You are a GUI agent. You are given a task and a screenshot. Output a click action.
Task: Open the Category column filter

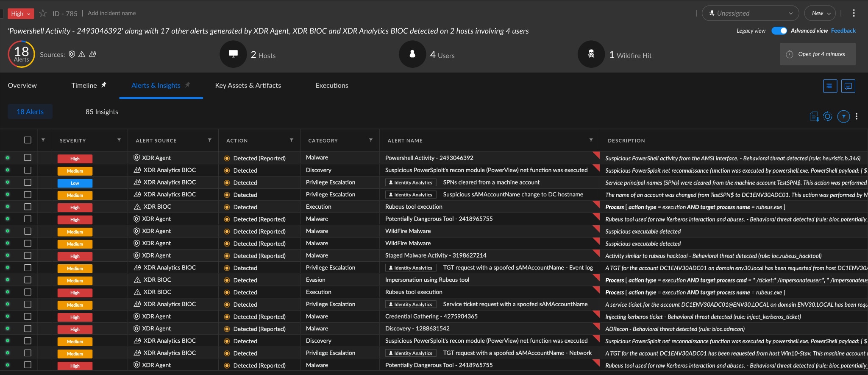point(371,140)
